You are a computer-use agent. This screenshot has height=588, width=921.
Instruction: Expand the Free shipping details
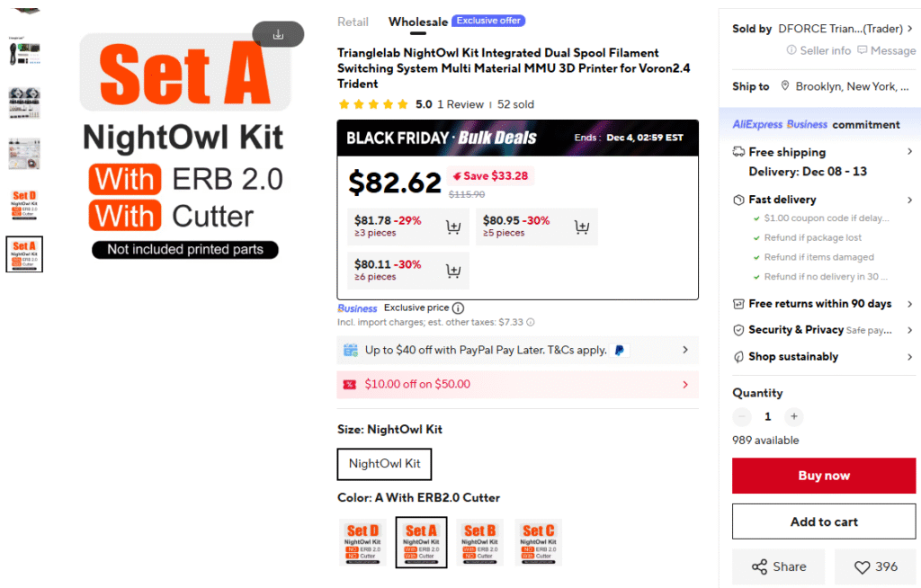click(x=909, y=152)
